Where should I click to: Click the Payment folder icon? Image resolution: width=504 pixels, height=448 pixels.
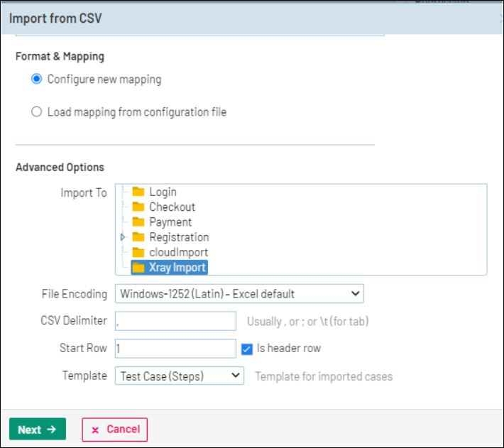(x=138, y=222)
